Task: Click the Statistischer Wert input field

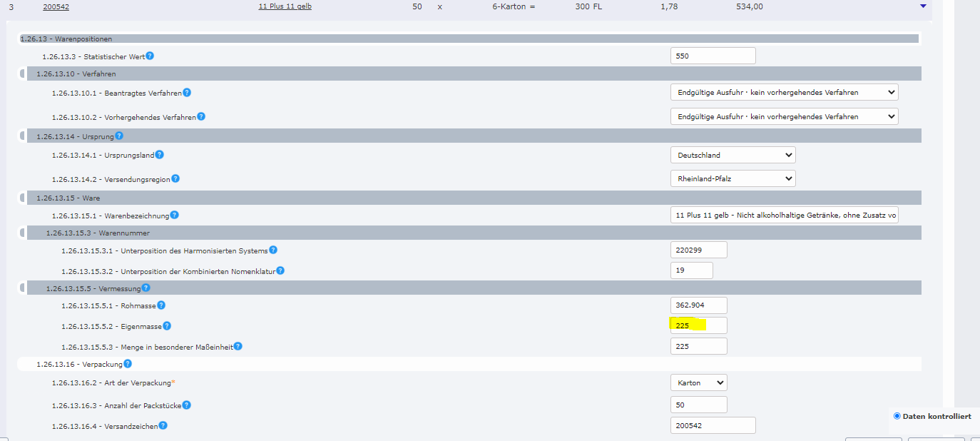Action: click(x=712, y=56)
